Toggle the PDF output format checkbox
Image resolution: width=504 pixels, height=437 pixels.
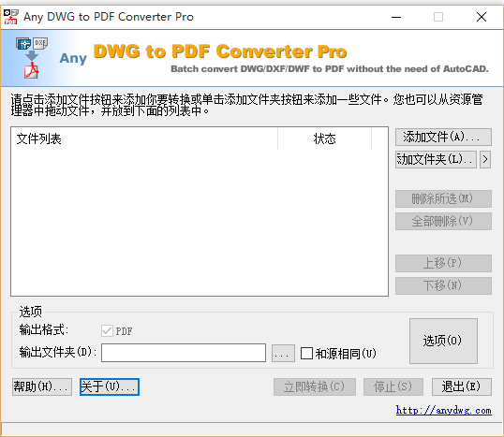click(107, 330)
